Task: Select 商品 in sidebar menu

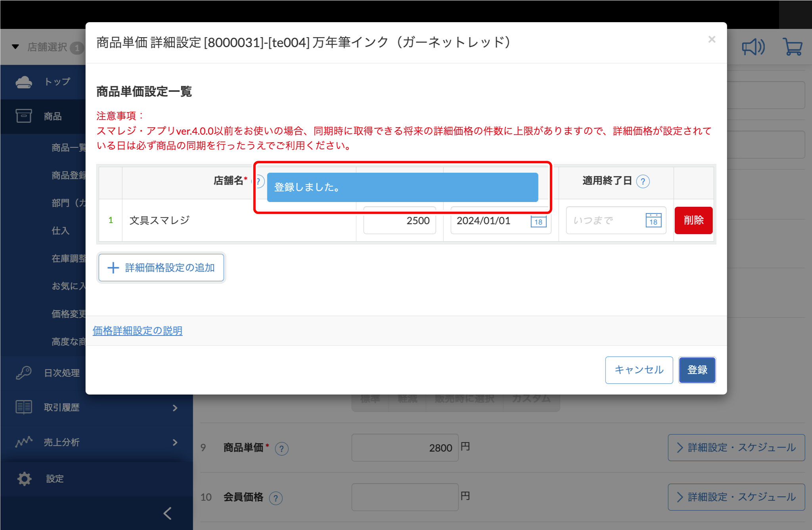Action: 43,116
